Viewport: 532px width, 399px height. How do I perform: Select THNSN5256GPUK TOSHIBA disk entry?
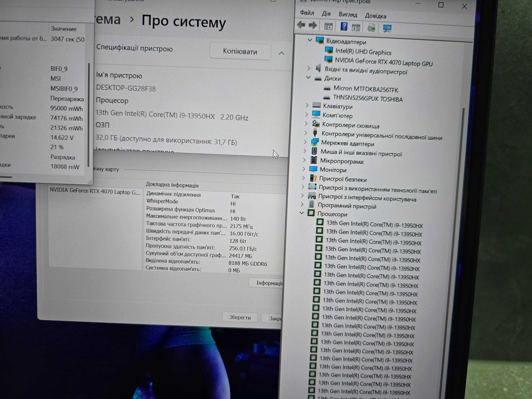coord(367,98)
